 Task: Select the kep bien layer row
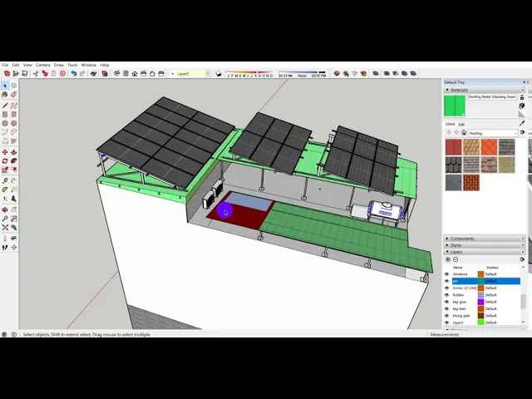tap(460, 308)
